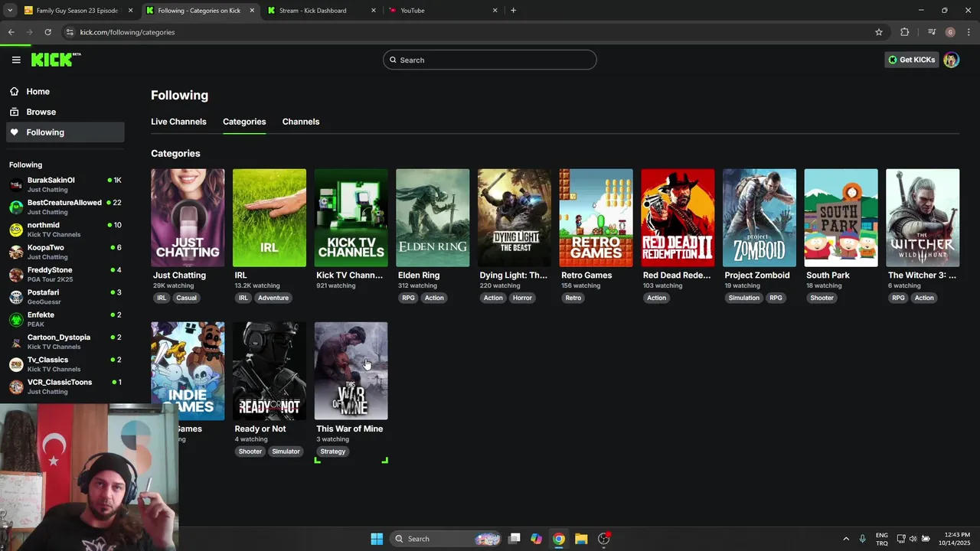This screenshot has height=551, width=980.
Task: Open the Just Chatting category thumbnail
Action: coord(188,218)
